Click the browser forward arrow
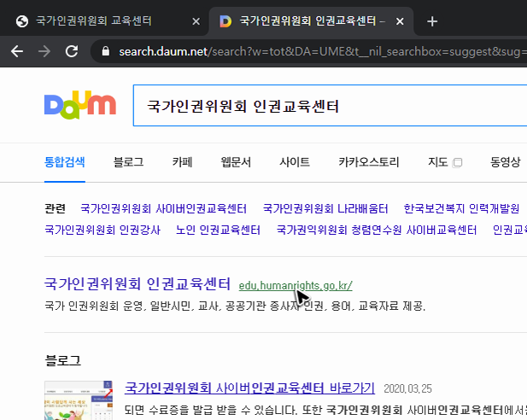527x420 pixels. pyautogui.click(x=44, y=51)
